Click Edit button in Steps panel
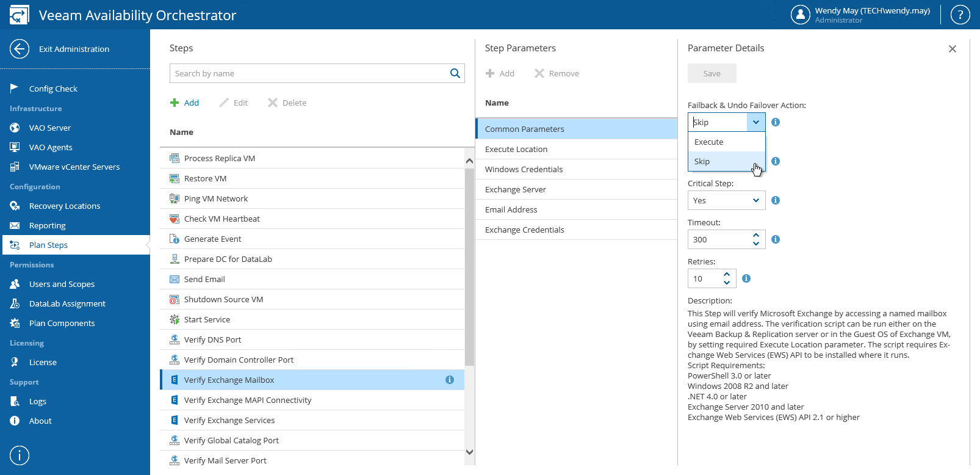This screenshot has height=475, width=980. pyautogui.click(x=234, y=103)
